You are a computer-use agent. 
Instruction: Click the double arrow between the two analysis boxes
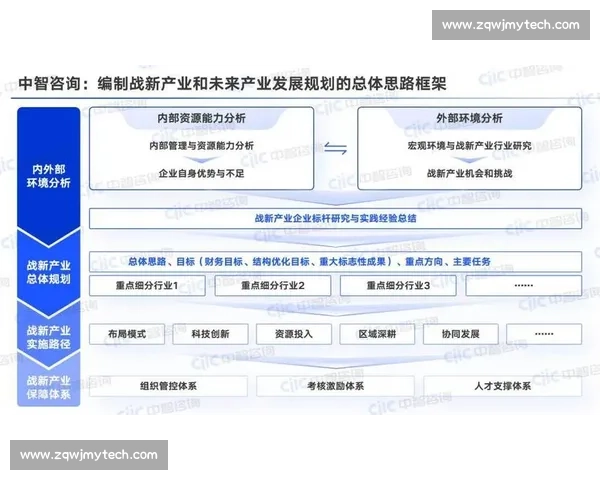pyautogui.click(x=336, y=148)
